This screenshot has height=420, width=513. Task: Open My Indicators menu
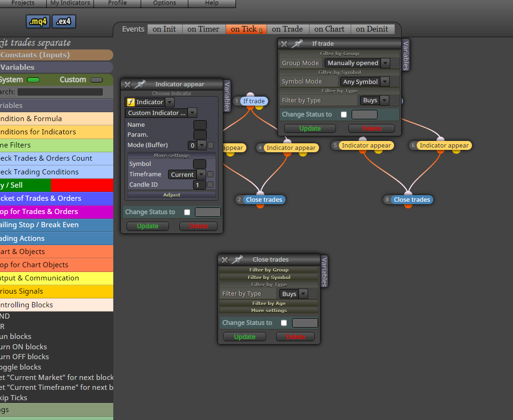(x=70, y=3)
